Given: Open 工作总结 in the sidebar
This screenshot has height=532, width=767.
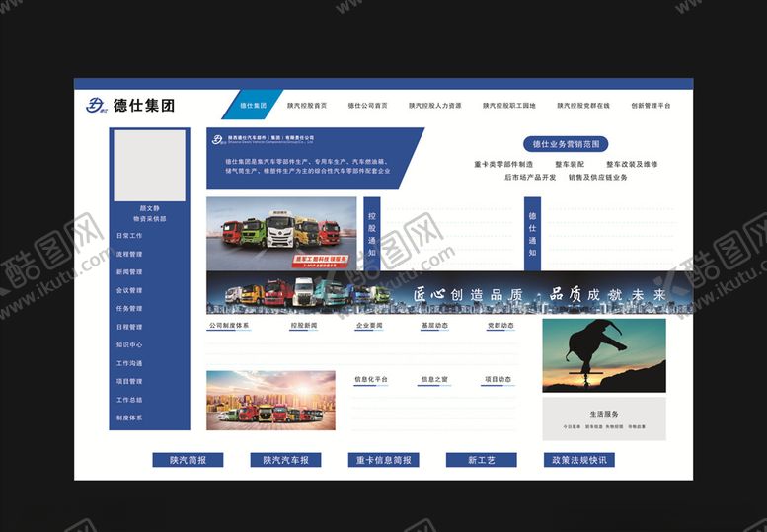Looking at the screenshot, I should [129, 400].
